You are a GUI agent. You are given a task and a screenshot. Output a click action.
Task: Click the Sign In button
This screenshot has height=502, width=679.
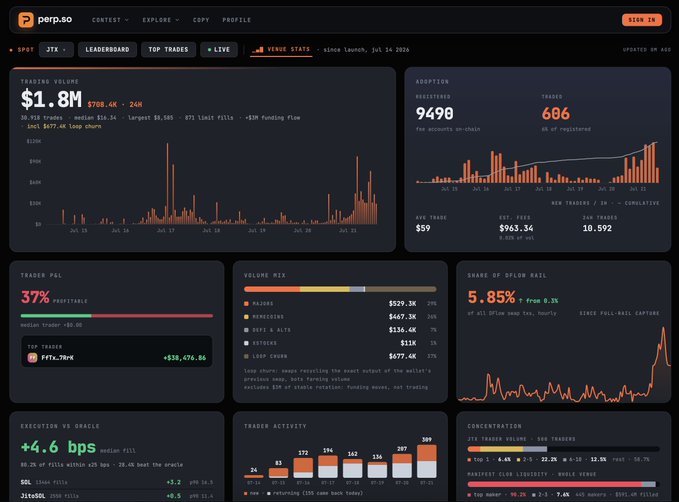[642, 20]
